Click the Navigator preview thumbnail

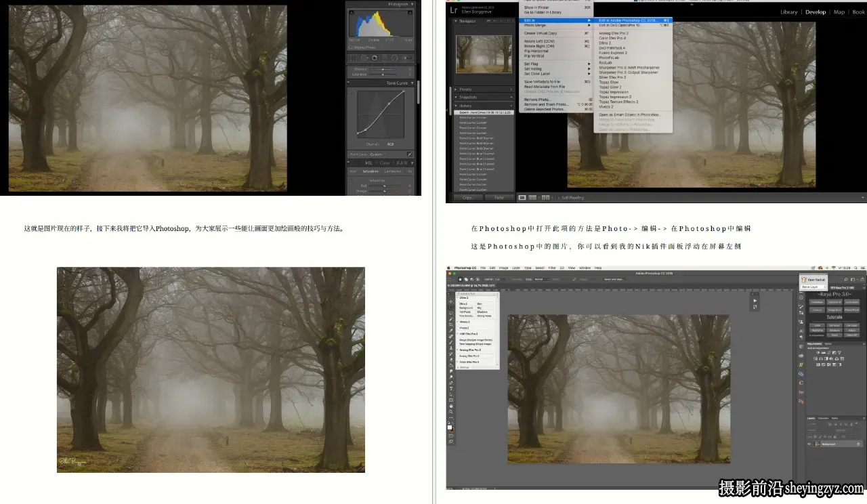pyautogui.click(x=484, y=54)
